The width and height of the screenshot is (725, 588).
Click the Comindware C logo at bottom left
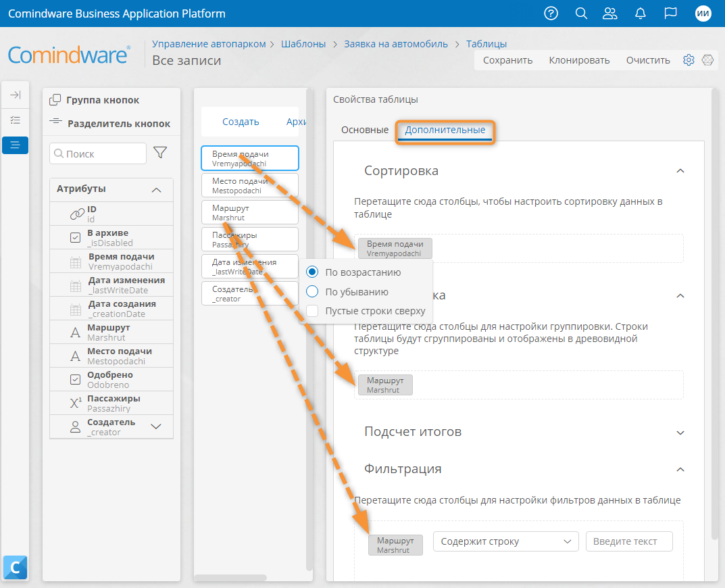[x=16, y=568]
